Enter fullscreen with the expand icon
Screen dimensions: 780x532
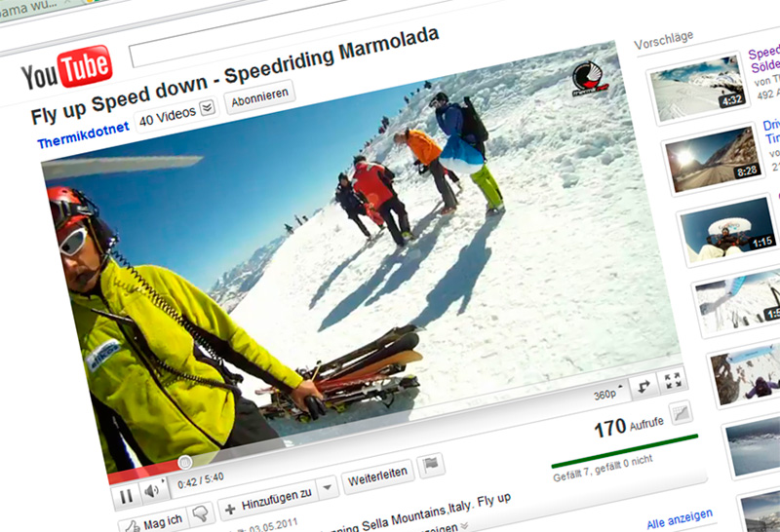pos(673,381)
